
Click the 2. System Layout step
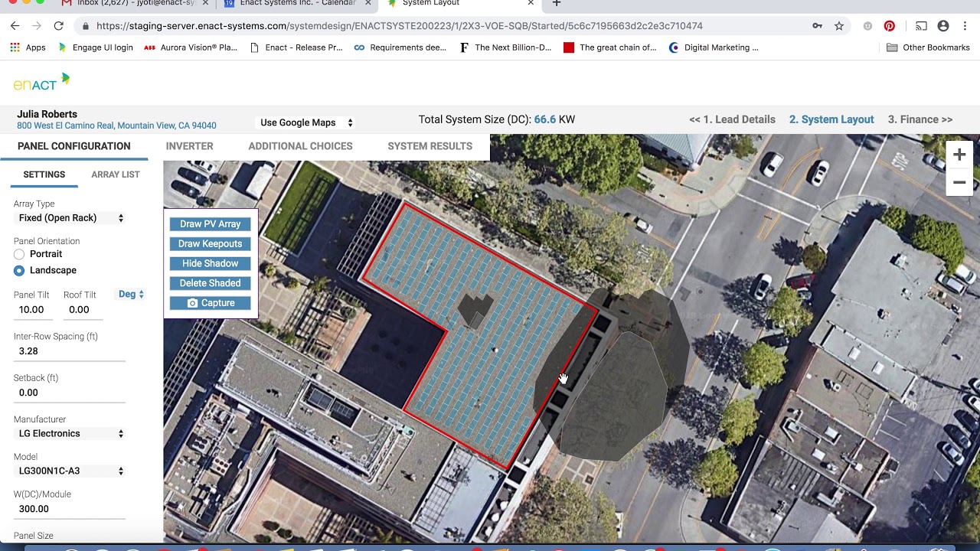(x=831, y=119)
